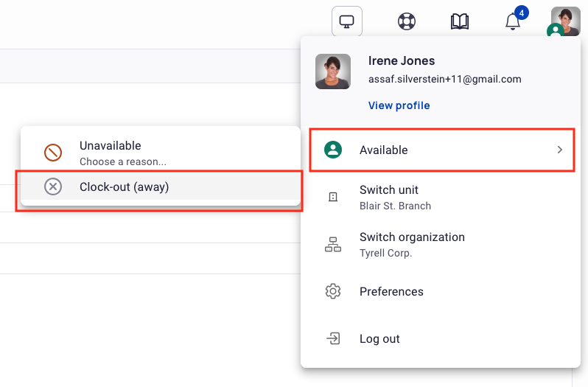Open the bell notifications icon
Image resolution: width=588 pixels, height=387 pixels.
coord(513,21)
